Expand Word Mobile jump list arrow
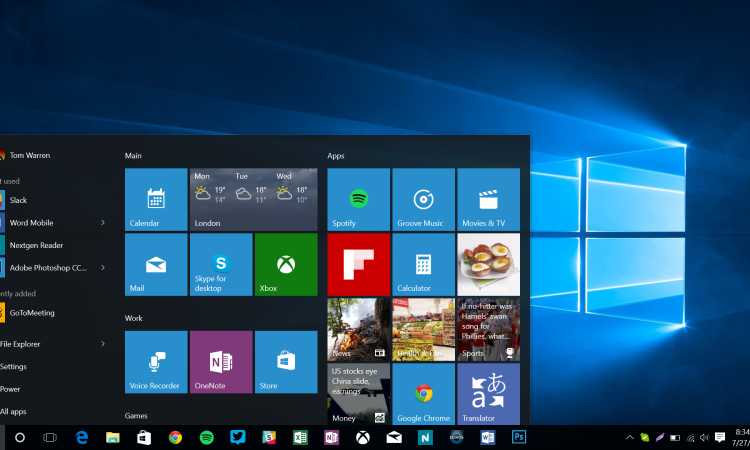This screenshot has width=750, height=450. [102, 222]
